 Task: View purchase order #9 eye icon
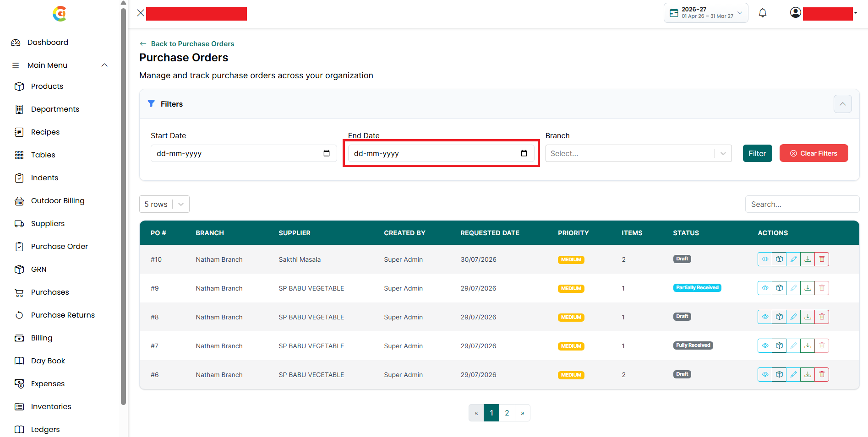click(x=765, y=288)
